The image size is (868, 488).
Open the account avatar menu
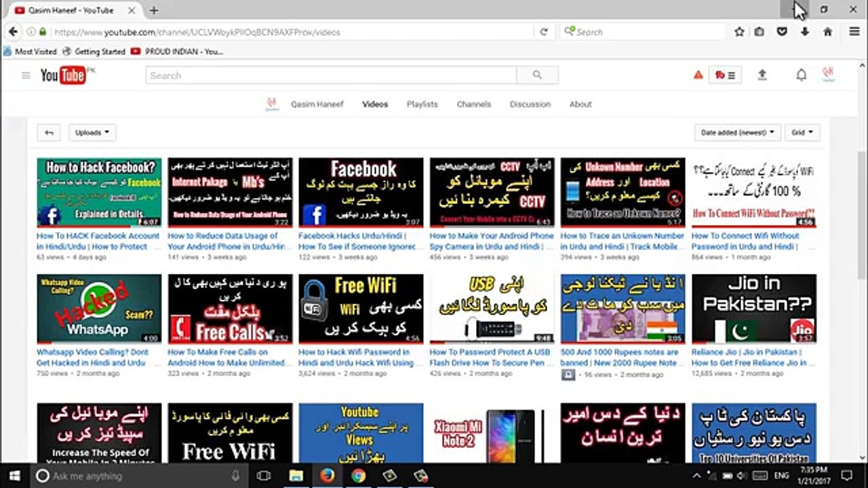pyautogui.click(x=828, y=75)
